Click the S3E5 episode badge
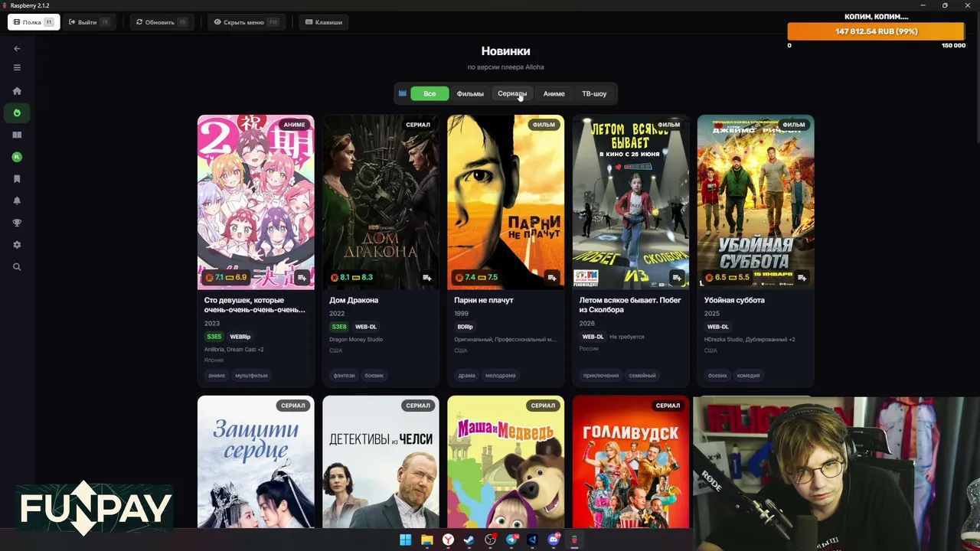 point(214,337)
